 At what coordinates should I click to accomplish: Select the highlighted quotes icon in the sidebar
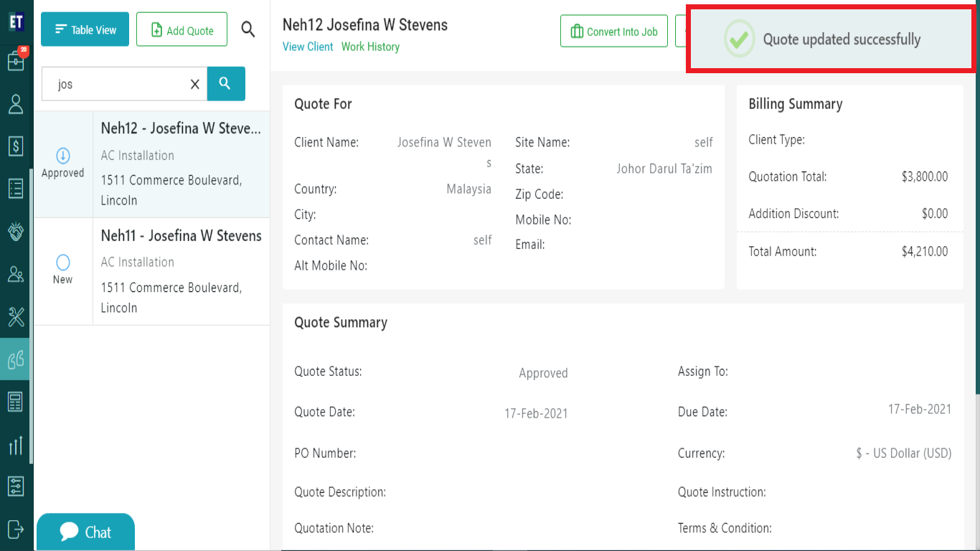click(16, 359)
